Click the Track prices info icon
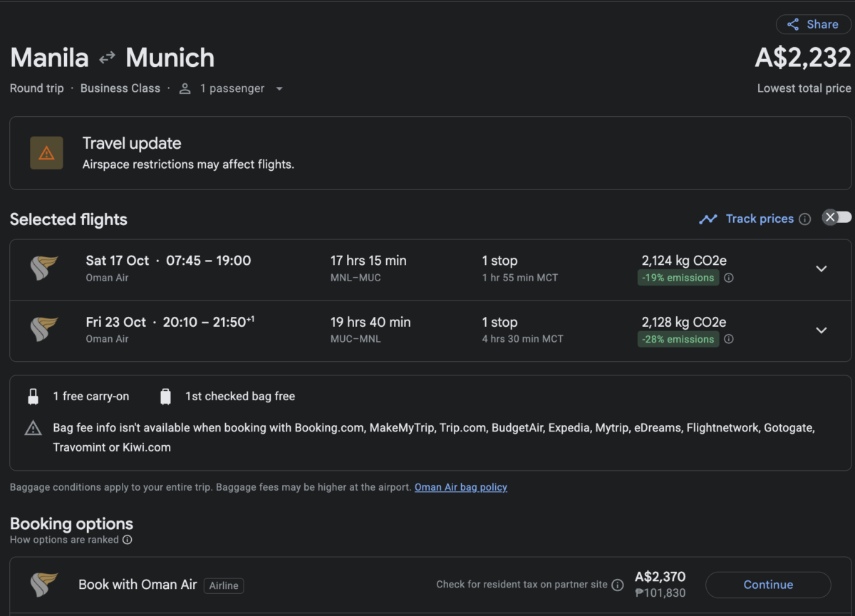The image size is (855, 616). click(x=805, y=219)
